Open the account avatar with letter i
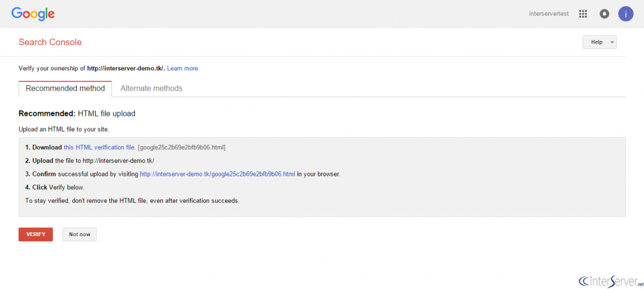This screenshot has width=644, height=289. (626, 14)
